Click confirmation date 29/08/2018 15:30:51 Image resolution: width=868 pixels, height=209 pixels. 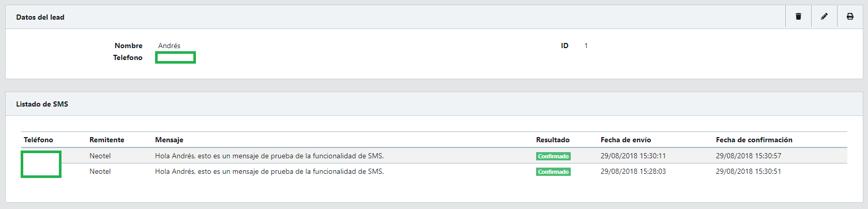pyautogui.click(x=748, y=171)
